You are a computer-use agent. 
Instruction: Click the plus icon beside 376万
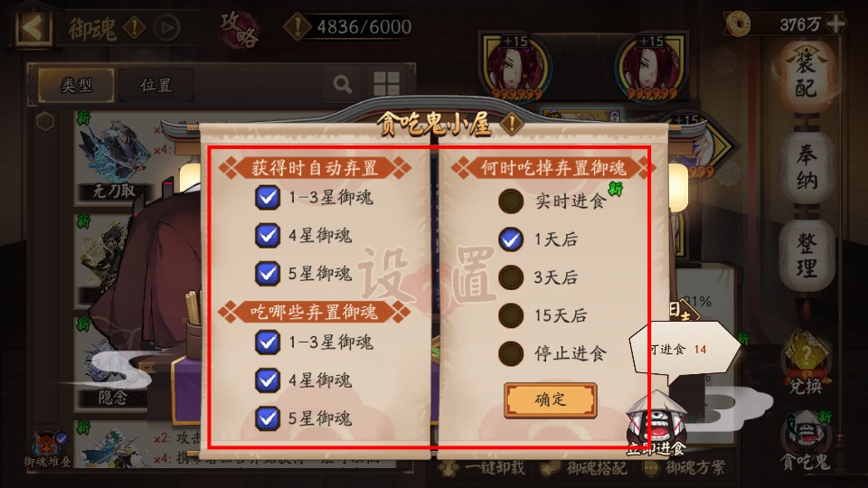coord(835,23)
